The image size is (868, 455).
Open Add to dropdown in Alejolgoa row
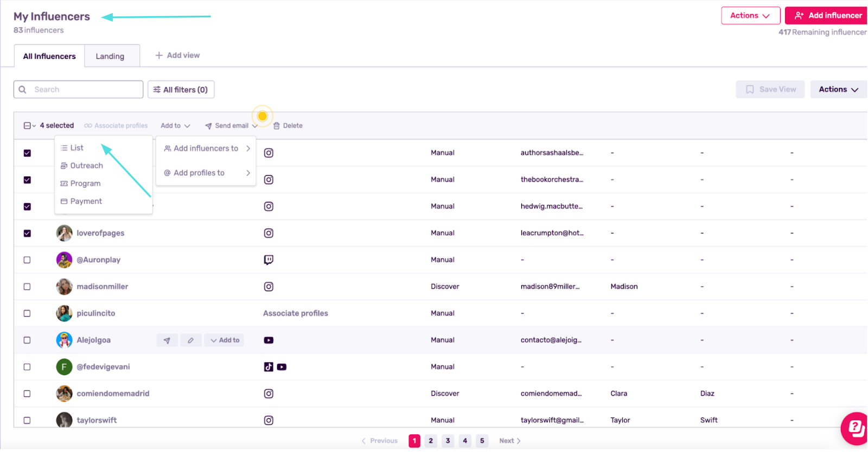click(x=225, y=340)
